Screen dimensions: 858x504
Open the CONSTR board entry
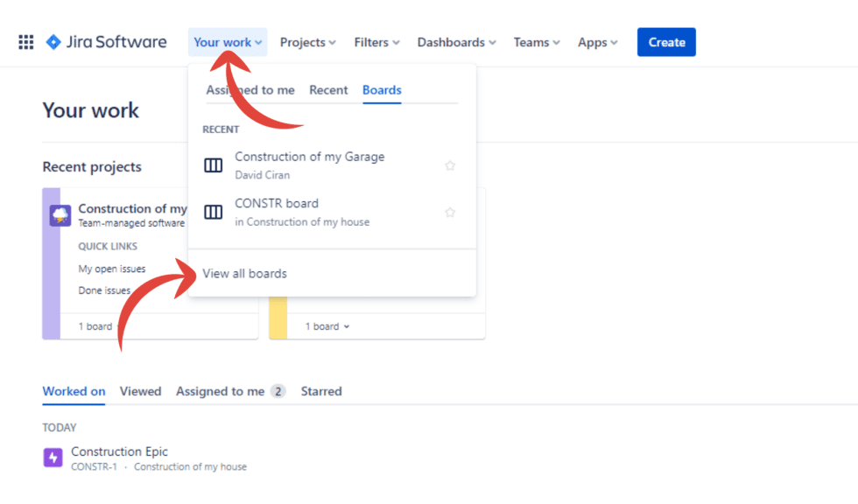click(332, 212)
